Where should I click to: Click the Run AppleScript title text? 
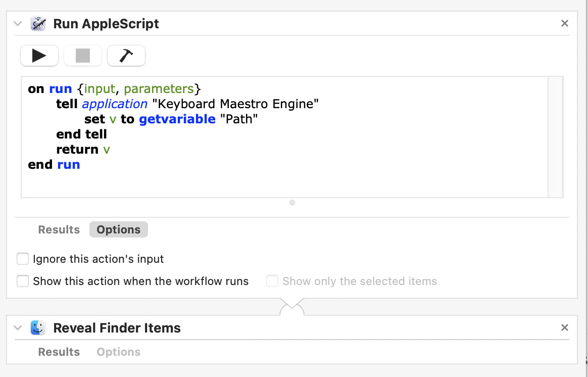point(106,24)
